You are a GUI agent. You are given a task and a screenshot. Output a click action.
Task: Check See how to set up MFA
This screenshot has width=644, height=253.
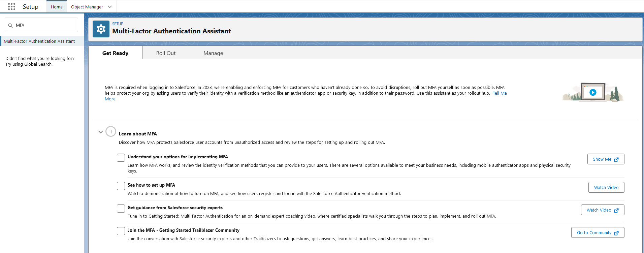(121, 186)
